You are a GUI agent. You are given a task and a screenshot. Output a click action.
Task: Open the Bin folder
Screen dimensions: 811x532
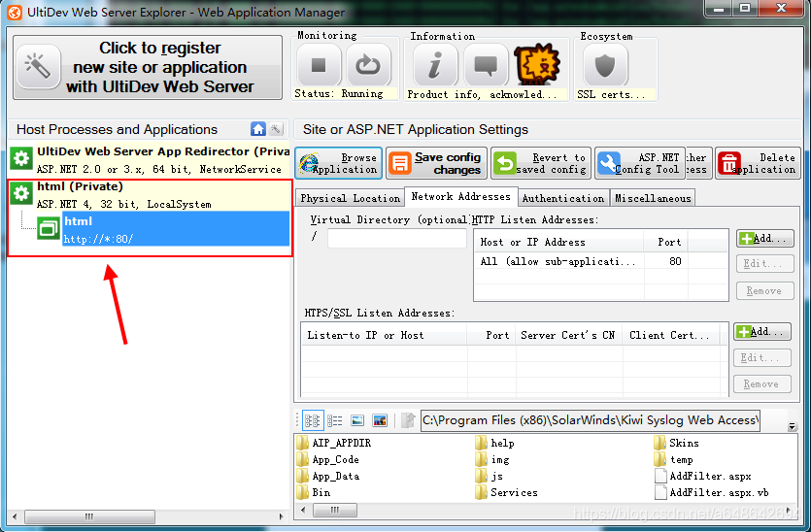pyautogui.click(x=314, y=493)
